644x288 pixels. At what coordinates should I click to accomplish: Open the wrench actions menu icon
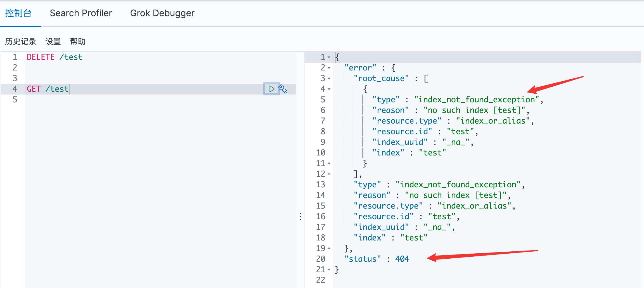[x=283, y=89]
